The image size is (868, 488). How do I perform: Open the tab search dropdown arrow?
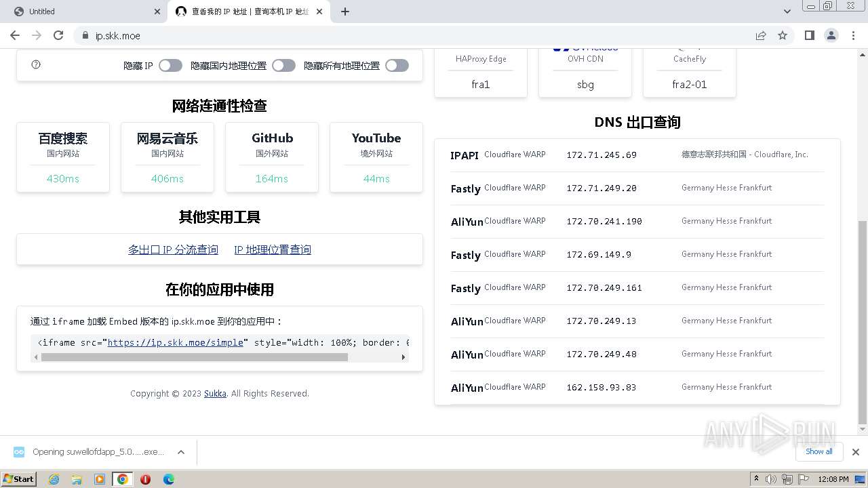787,12
